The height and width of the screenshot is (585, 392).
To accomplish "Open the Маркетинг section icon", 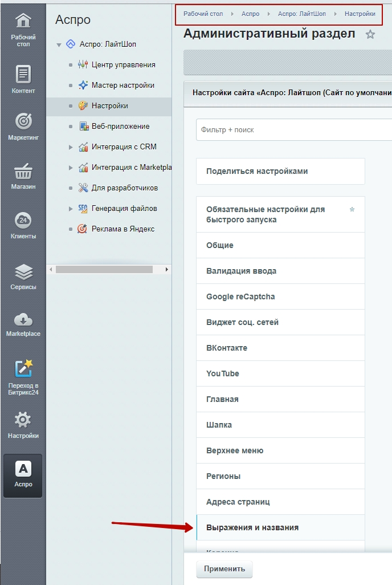I will [23, 121].
